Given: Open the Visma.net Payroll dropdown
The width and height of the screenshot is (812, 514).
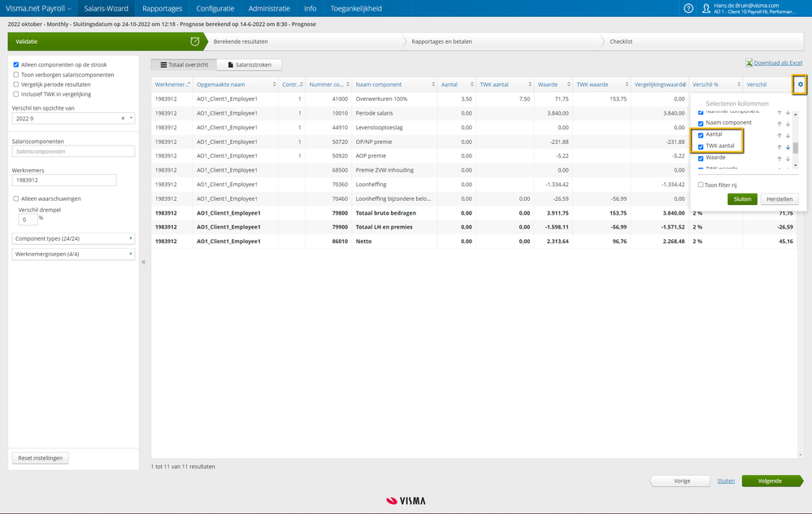Looking at the screenshot, I should pos(38,8).
